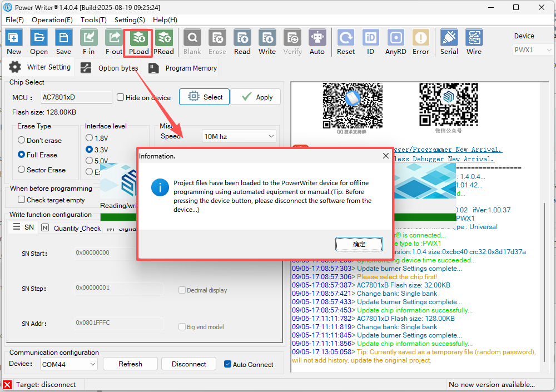The width and height of the screenshot is (556, 392).
Task: Open the Setting(S) menu
Action: [x=130, y=20]
